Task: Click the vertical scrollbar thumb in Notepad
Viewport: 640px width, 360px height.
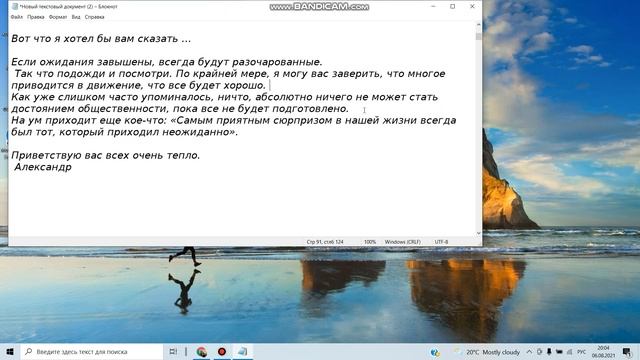Action: pos(478,35)
